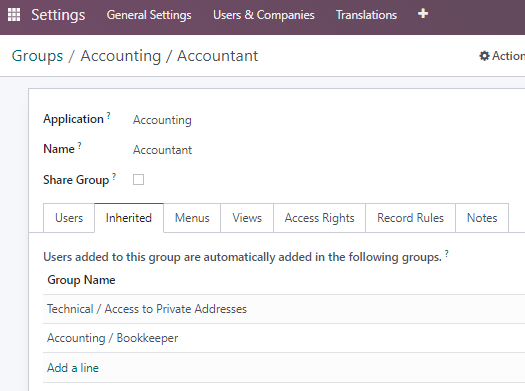Open the General Settings menu

coord(149,15)
